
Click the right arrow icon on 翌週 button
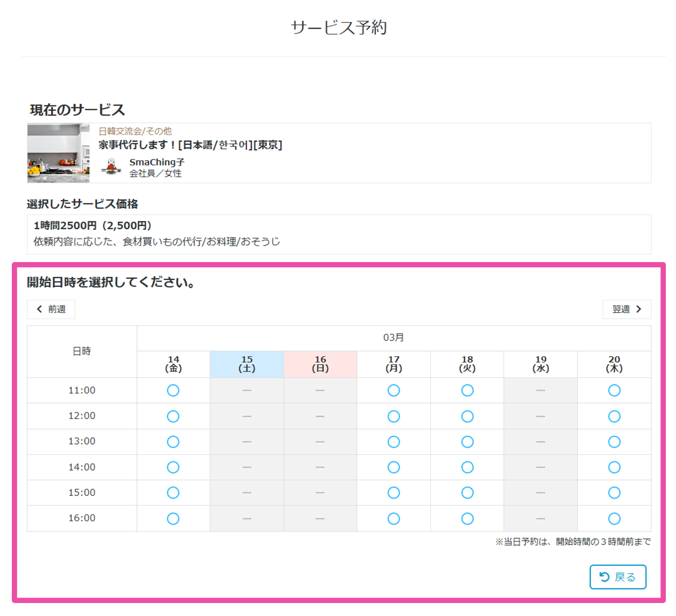pos(639,309)
